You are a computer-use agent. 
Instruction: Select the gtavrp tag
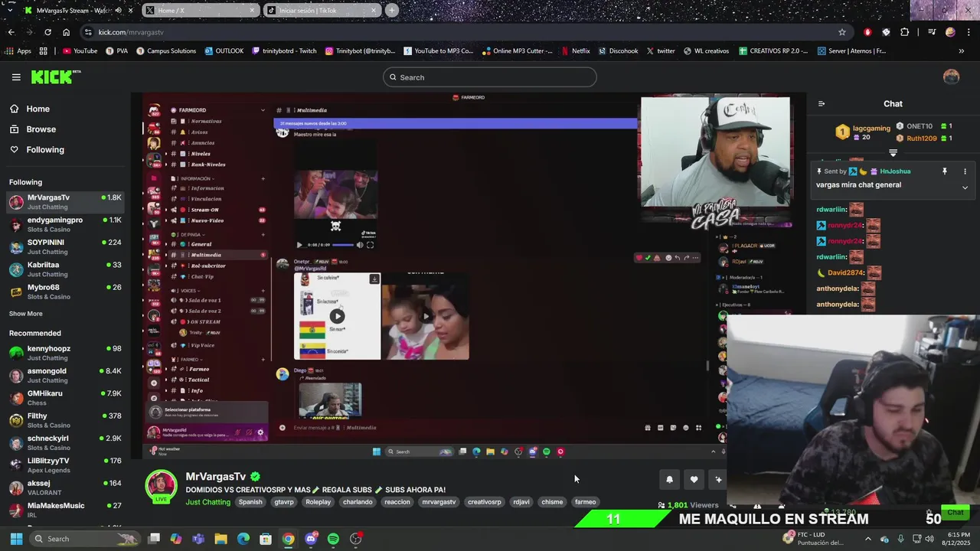tap(284, 502)
